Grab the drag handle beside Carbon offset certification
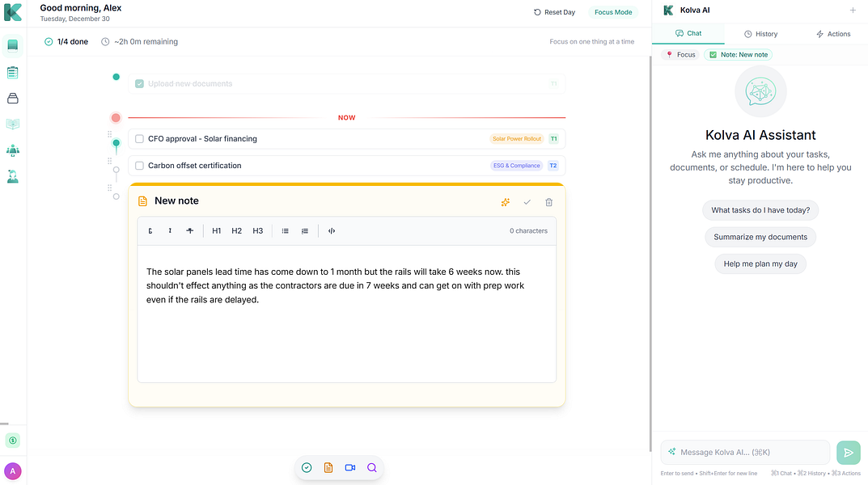 (x=109, y=161)
